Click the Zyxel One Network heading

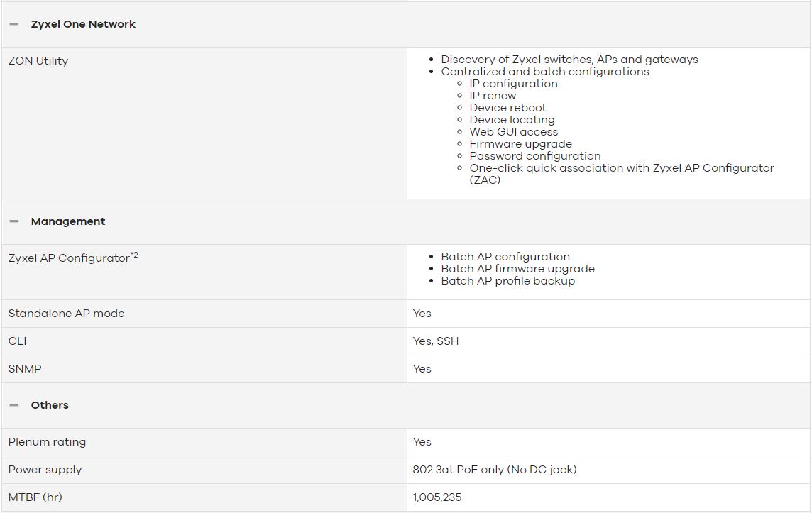(83, 24)
